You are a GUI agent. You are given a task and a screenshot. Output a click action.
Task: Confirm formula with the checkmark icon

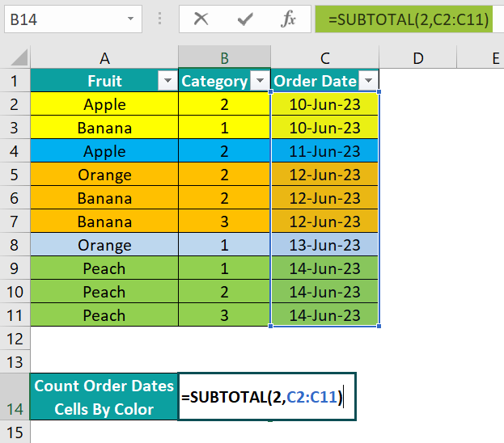pos(245,19)
